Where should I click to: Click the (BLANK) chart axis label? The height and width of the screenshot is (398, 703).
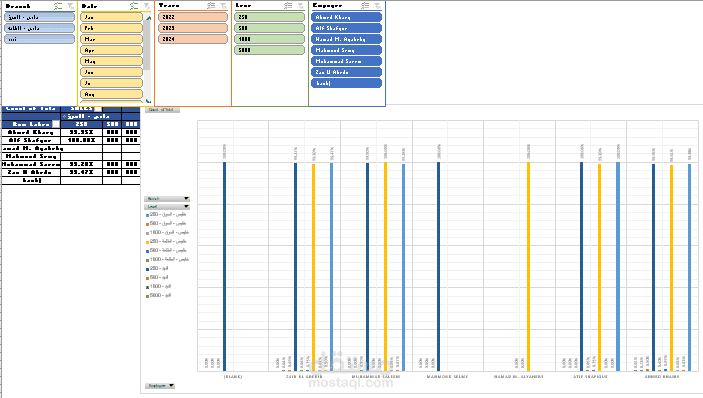(x=233, y=376)
